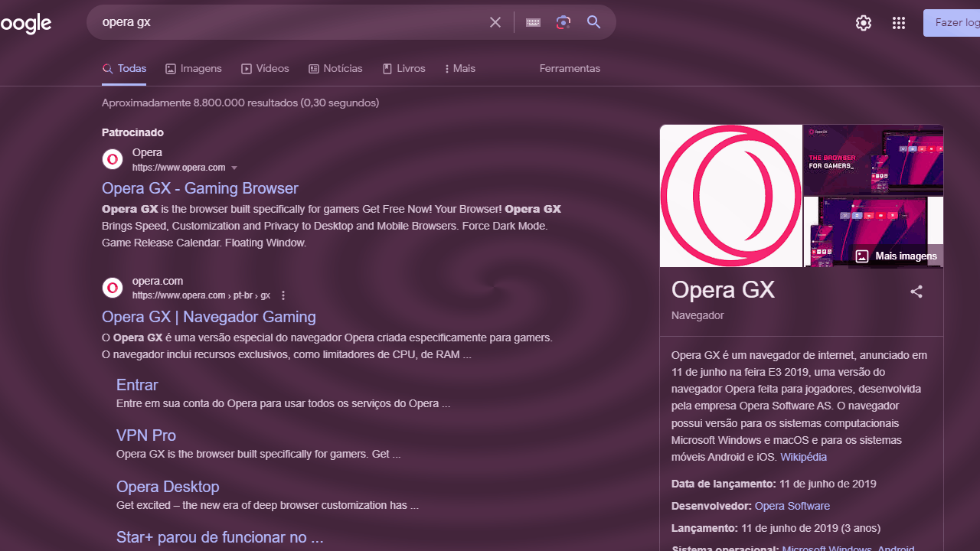Click the Google logo
The image size is (980, 551).
pyautogui.click(x=25, y=24)
